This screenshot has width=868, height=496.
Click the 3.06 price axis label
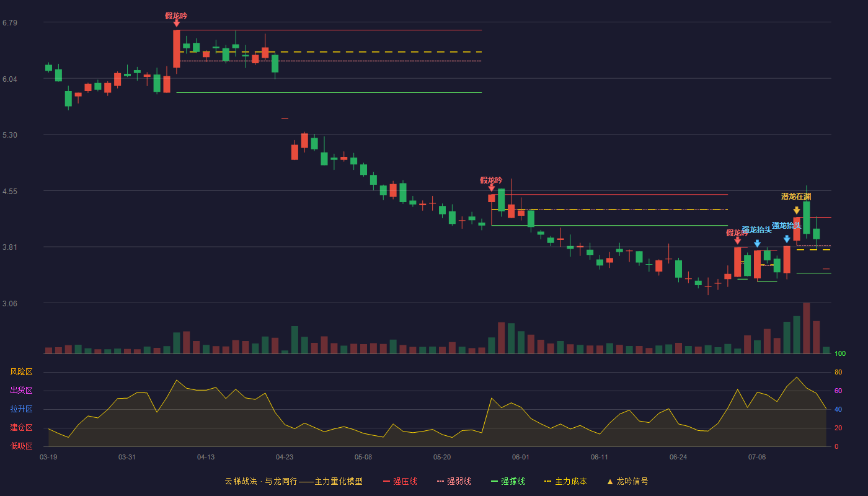point(10,304)
